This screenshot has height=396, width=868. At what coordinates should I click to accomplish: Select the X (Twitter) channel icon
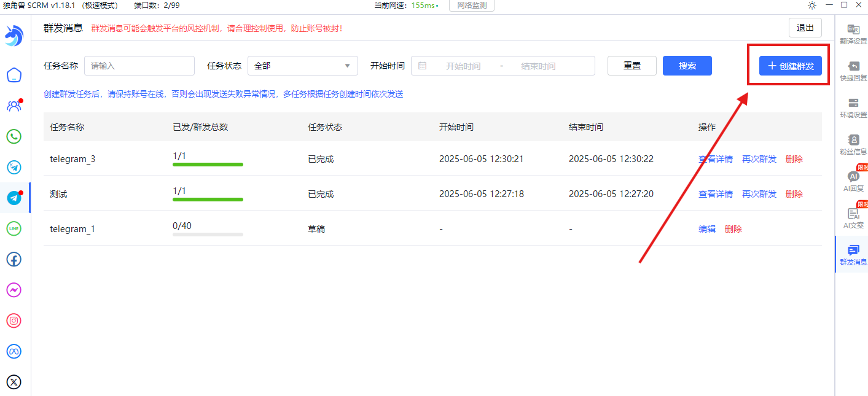14,382
